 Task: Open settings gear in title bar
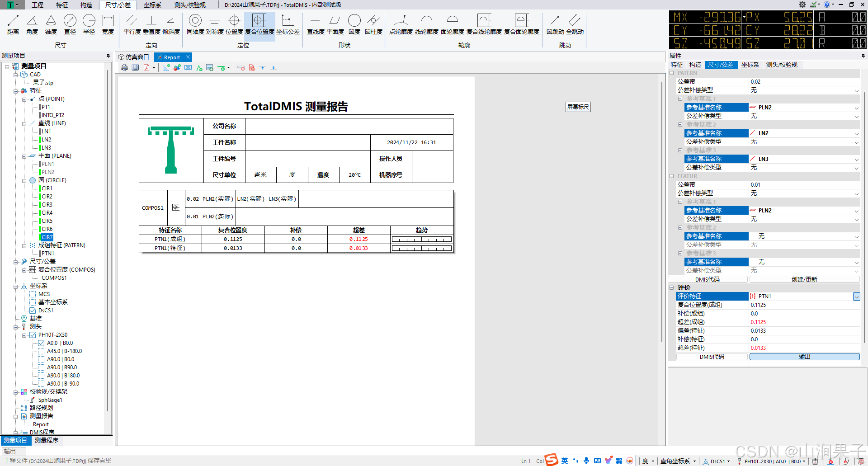pos(802,5)
